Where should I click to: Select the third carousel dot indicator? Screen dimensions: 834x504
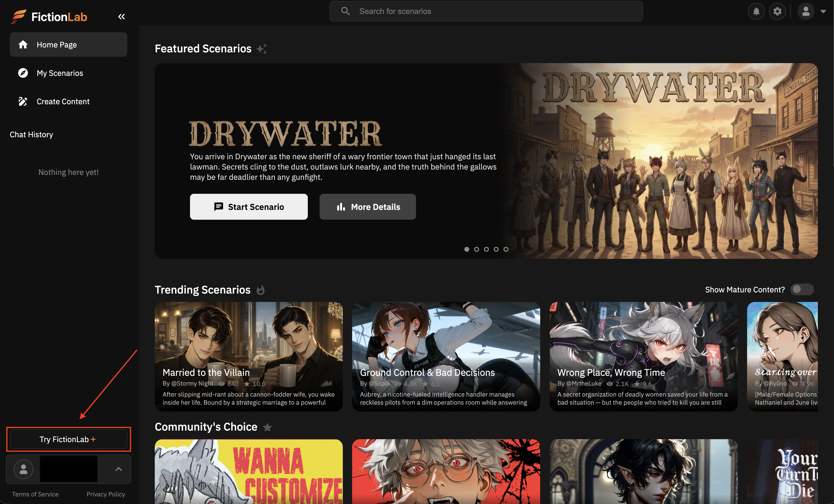[x=486, y=249]
